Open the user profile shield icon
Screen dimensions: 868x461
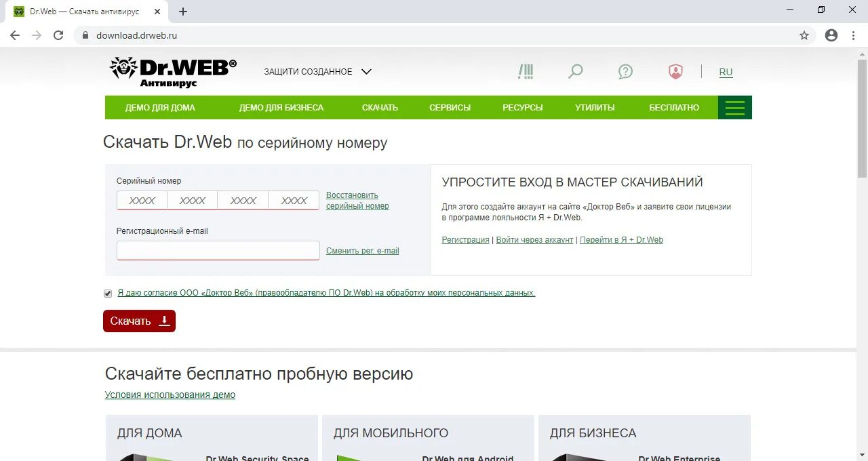pyautogui.click(x=675, y=72)
